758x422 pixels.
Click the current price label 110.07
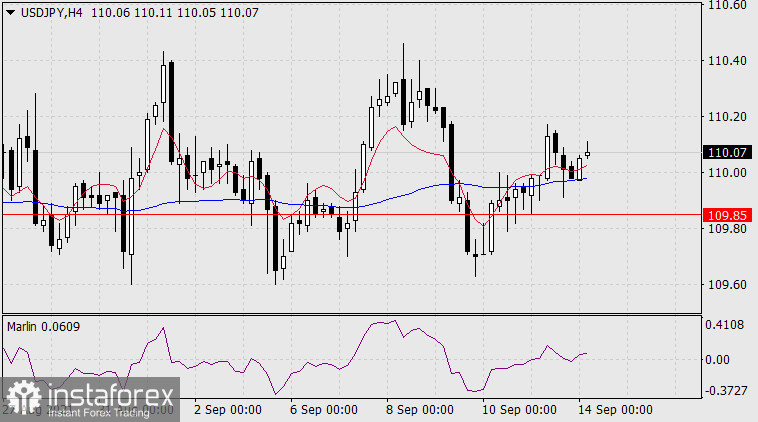tap(727, 153)
